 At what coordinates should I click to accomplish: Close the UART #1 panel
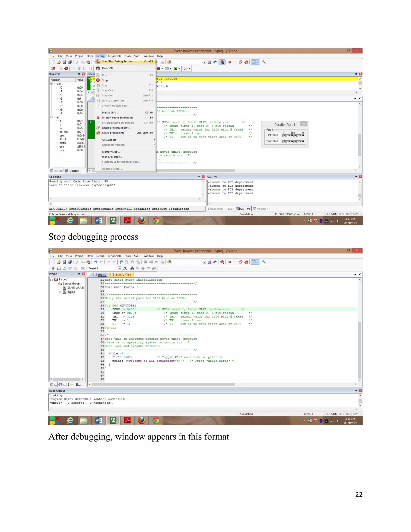(x=360, y=177)
